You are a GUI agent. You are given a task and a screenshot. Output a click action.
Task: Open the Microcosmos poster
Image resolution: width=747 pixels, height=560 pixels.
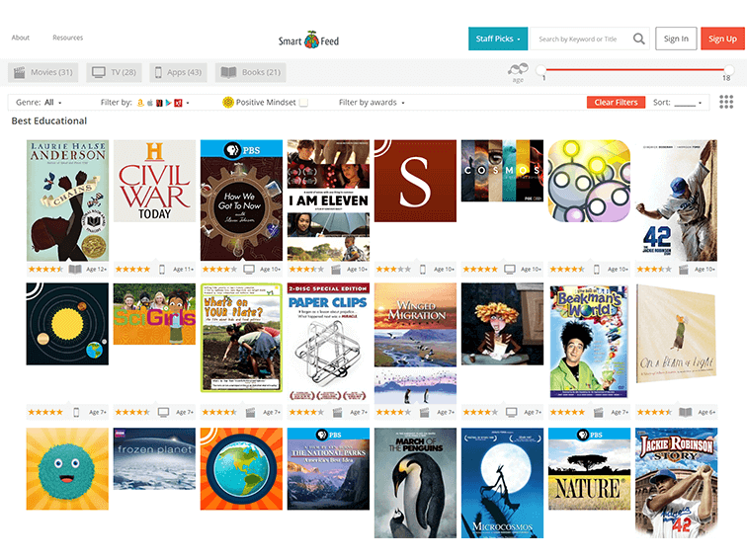(x=502, y=483)
